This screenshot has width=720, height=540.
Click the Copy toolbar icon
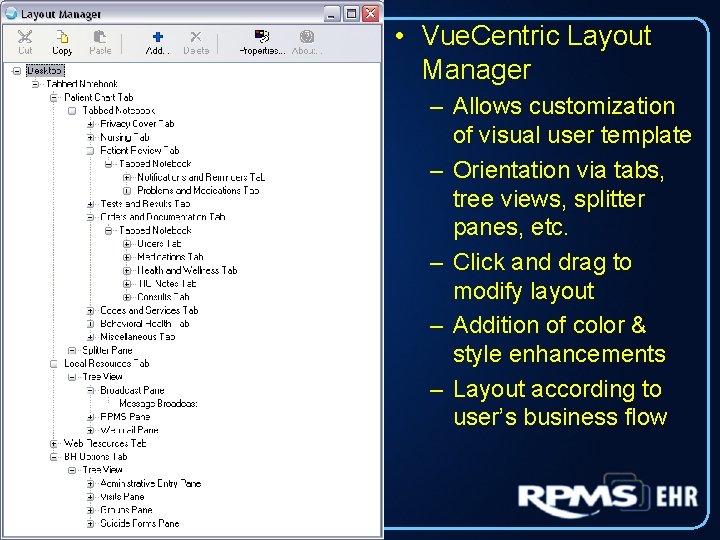(x=62, y=37)
